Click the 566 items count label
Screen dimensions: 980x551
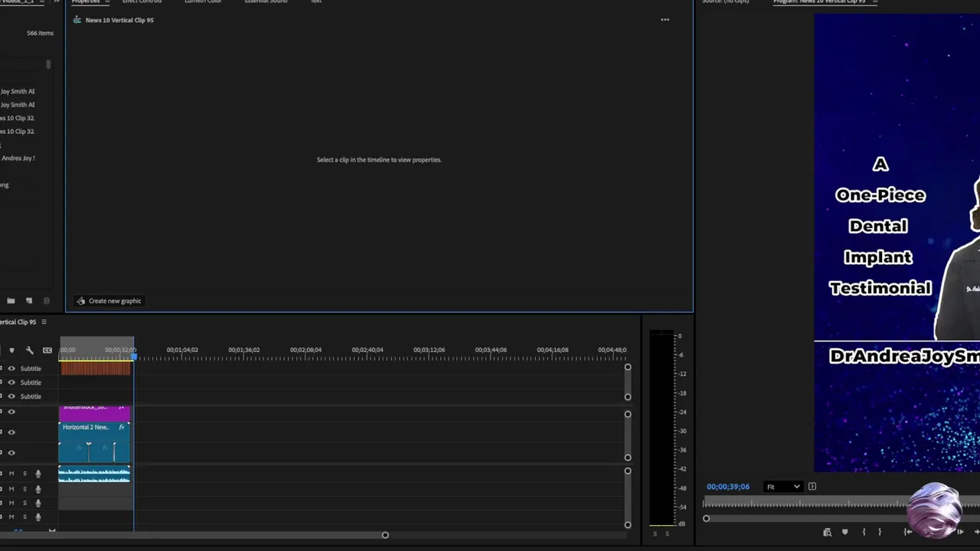click(x=40, y=33)
